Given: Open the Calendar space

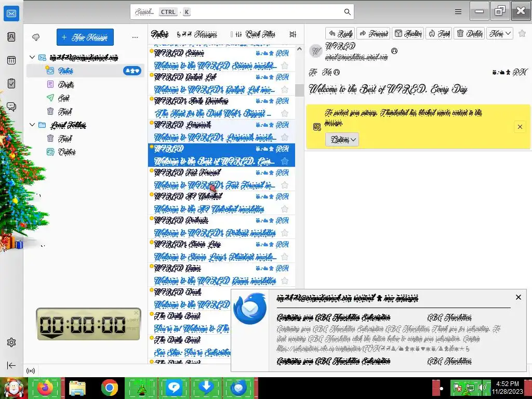Looking at the screenshot, I should point(11,60).
